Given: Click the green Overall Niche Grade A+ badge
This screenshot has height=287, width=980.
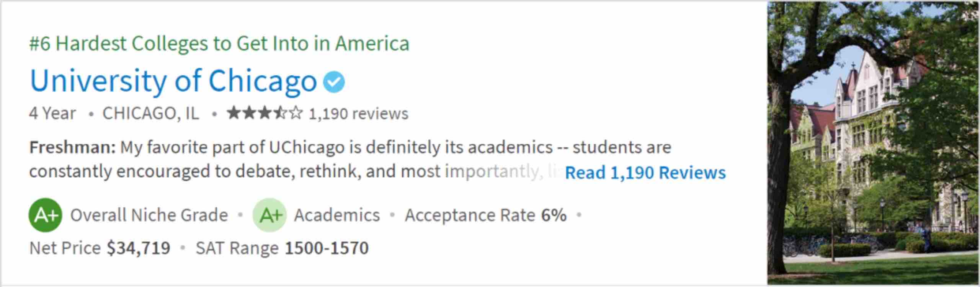Looking at the screenshot, I should [x=45, y=215].
